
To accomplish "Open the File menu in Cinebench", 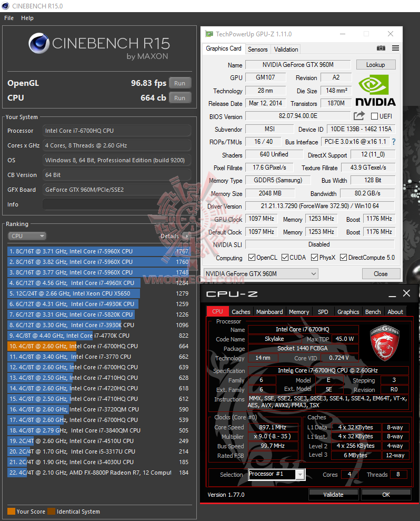I will [x=9, y=18].
